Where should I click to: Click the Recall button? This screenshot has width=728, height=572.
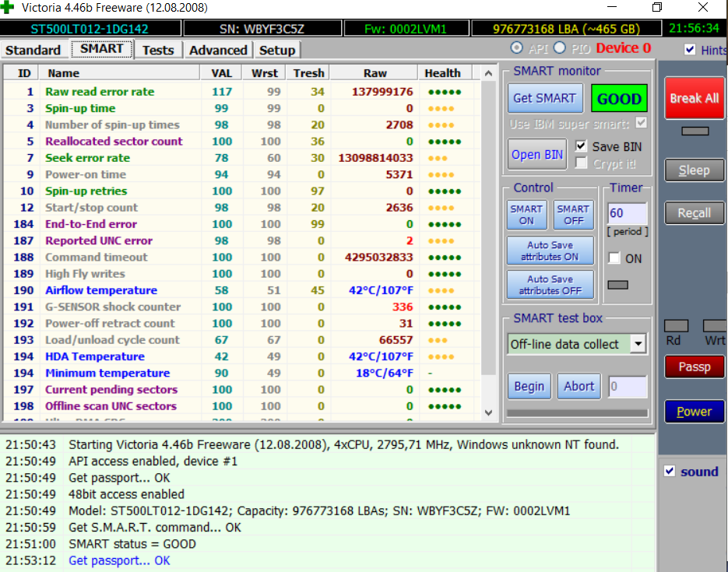(694, 213)
